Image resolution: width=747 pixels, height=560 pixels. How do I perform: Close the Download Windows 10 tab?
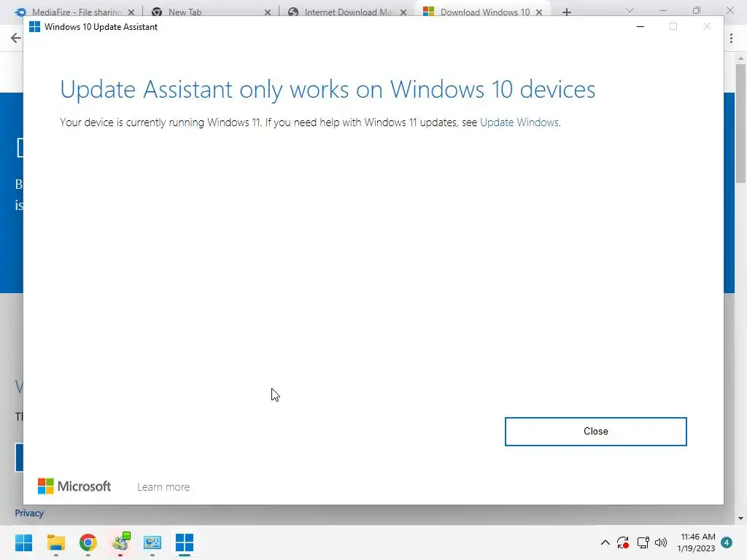(x=539, y=12)
